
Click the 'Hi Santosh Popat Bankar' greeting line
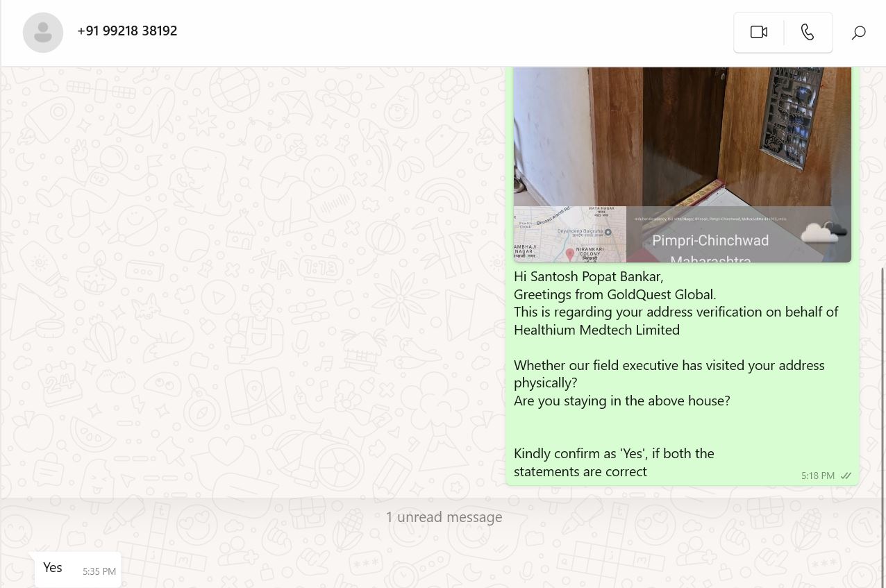589,276
